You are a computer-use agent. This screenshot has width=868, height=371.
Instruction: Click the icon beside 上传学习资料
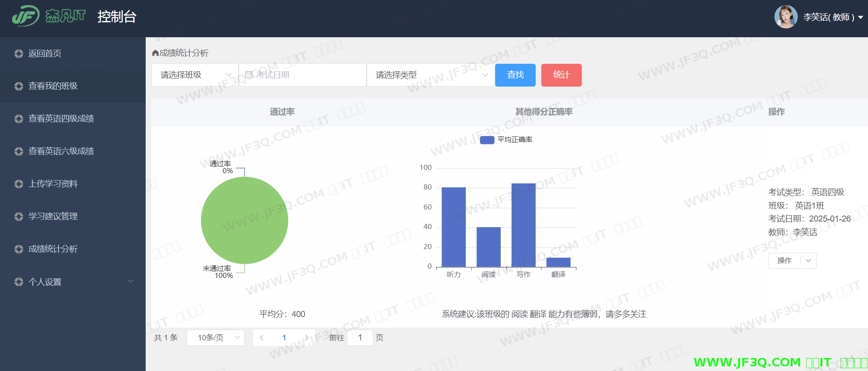(x=19, y=184)
